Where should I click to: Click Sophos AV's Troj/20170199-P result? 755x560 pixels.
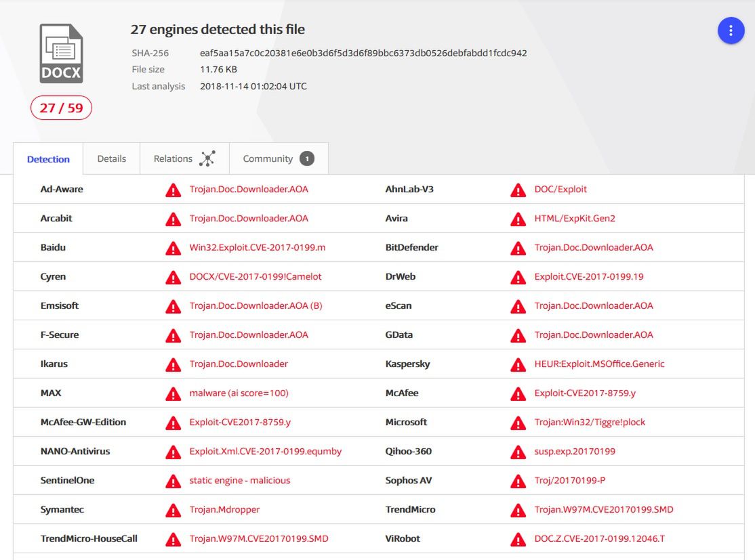tap(570, 480)
